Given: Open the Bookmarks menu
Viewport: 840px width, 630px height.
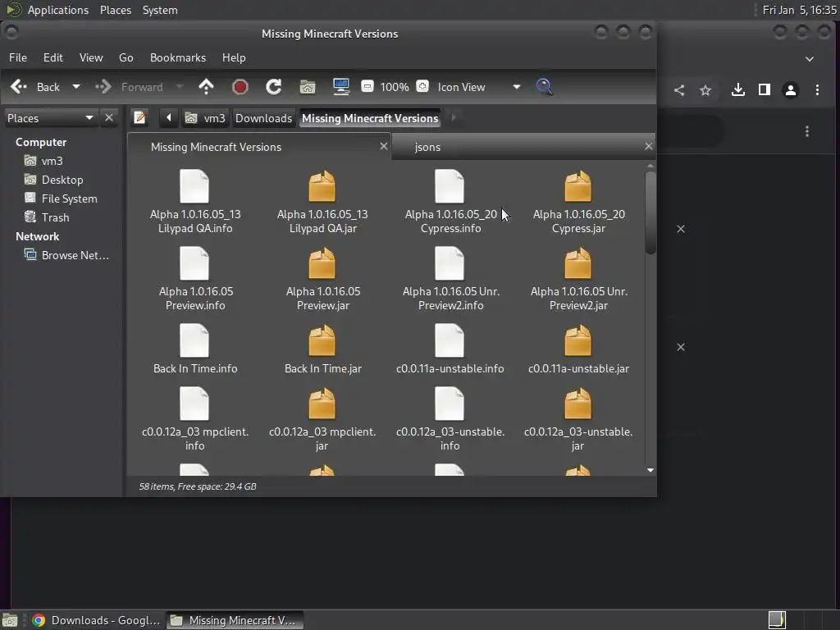Looking at the screenshot, I should [x=178, y=57].
